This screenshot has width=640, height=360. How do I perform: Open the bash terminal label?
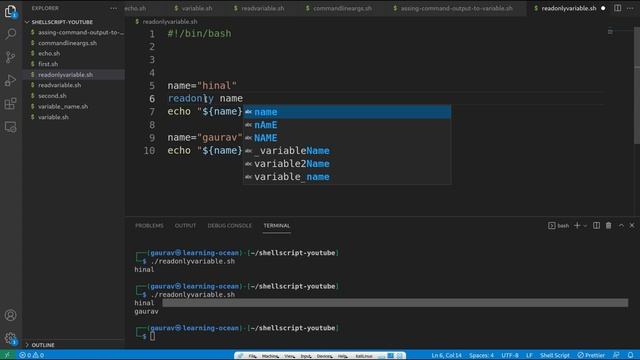pos(559,226)
